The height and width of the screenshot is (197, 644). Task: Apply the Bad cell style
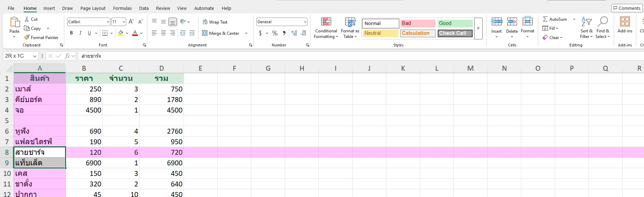coord(418,23)
